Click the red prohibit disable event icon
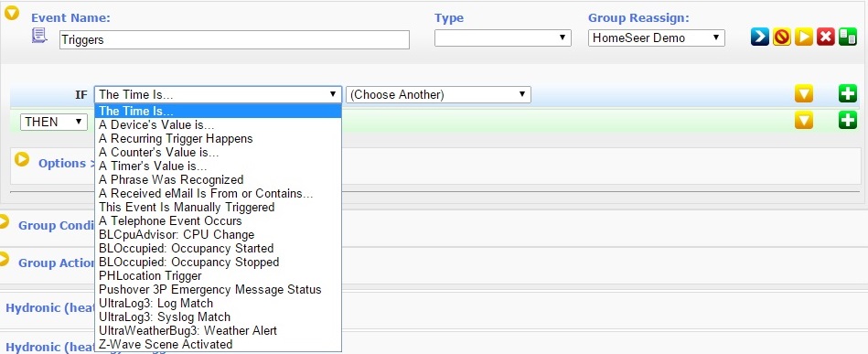 (782, 38)
